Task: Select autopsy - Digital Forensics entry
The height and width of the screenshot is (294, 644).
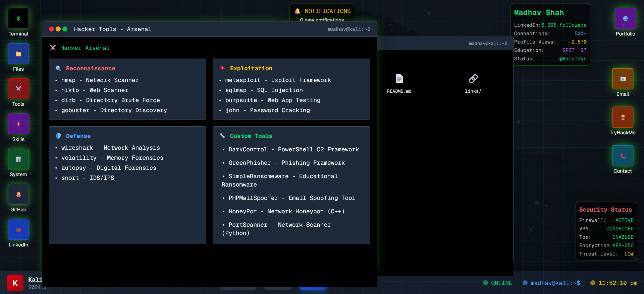Action: pyautogui.click(x=109, y=168)
